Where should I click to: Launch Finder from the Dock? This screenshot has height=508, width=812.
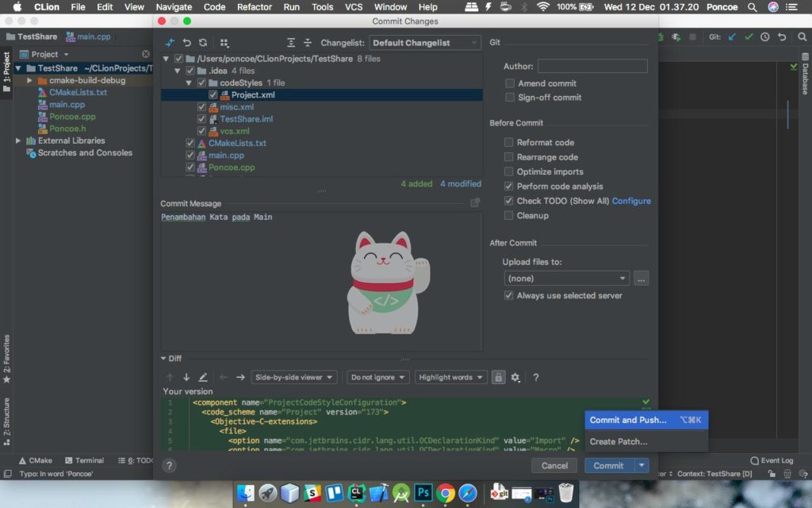(246, 492)
